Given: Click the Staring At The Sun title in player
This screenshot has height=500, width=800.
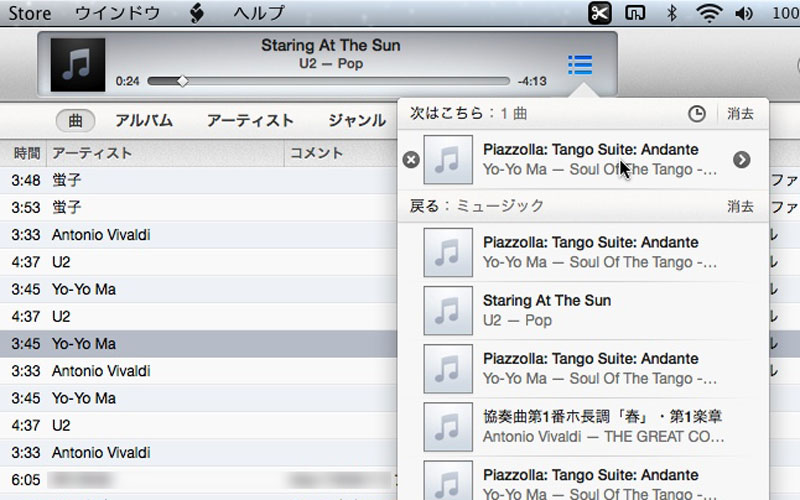Looking at the screenshot, I should coord(331,45).
